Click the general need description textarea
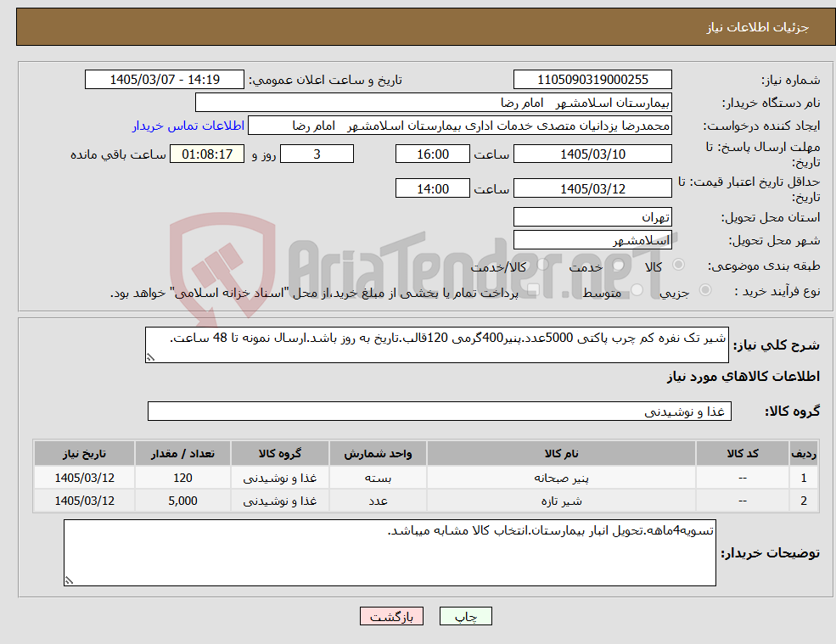The width and height of the screenshot is (836, 644). coord(436,345)
